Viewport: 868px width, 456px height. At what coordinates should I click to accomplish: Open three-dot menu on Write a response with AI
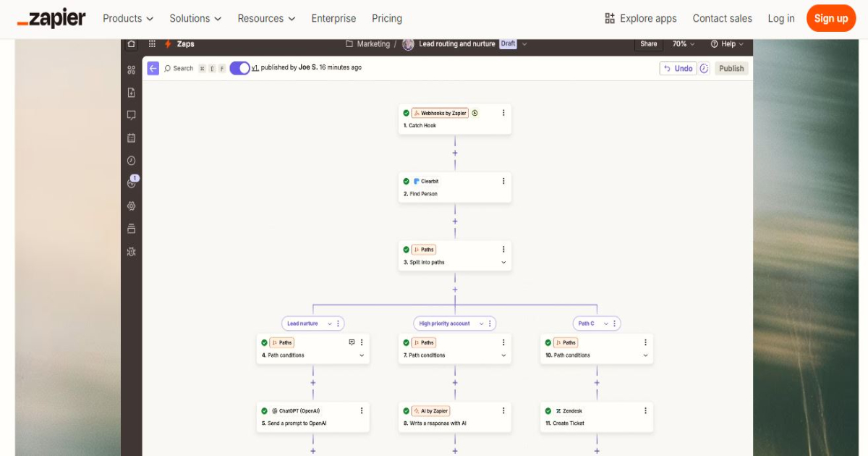click(503, 410)
